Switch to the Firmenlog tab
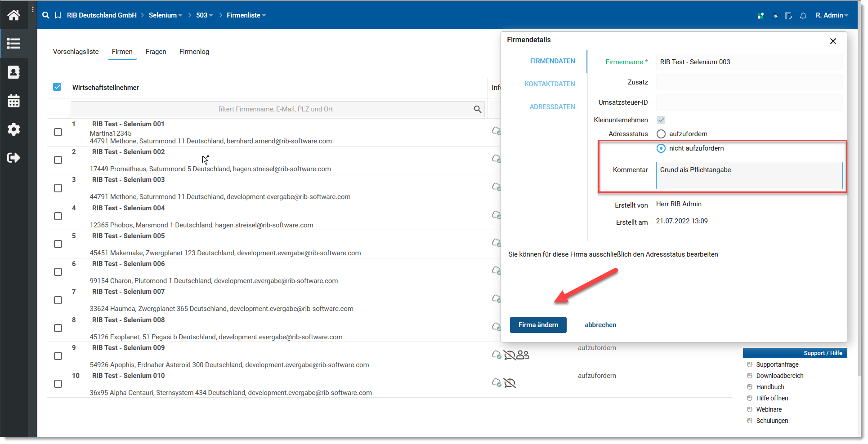This screenshot has height=444, width=868. coord(194,52)
